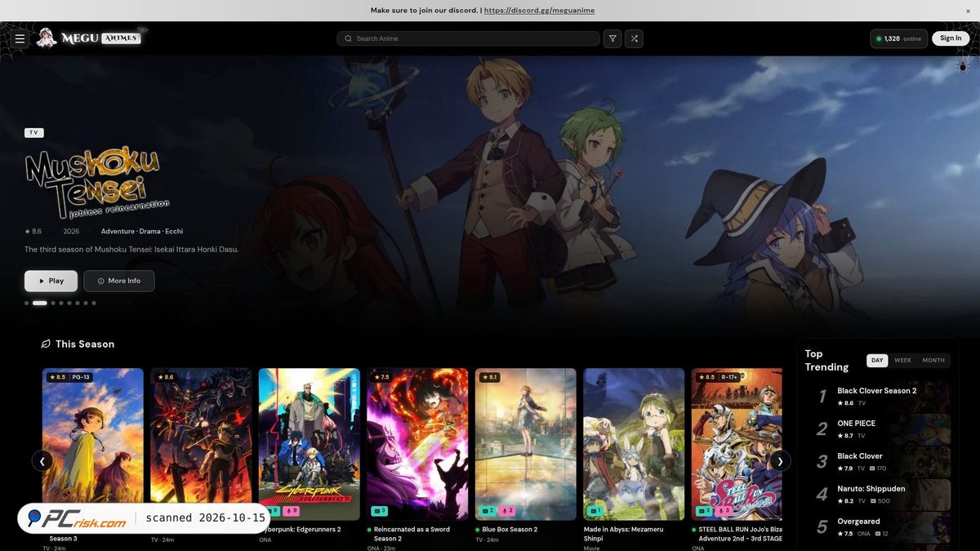Open the dark poster rated 8.6
This screenshot has height=551, width=980.
(201, 444)
